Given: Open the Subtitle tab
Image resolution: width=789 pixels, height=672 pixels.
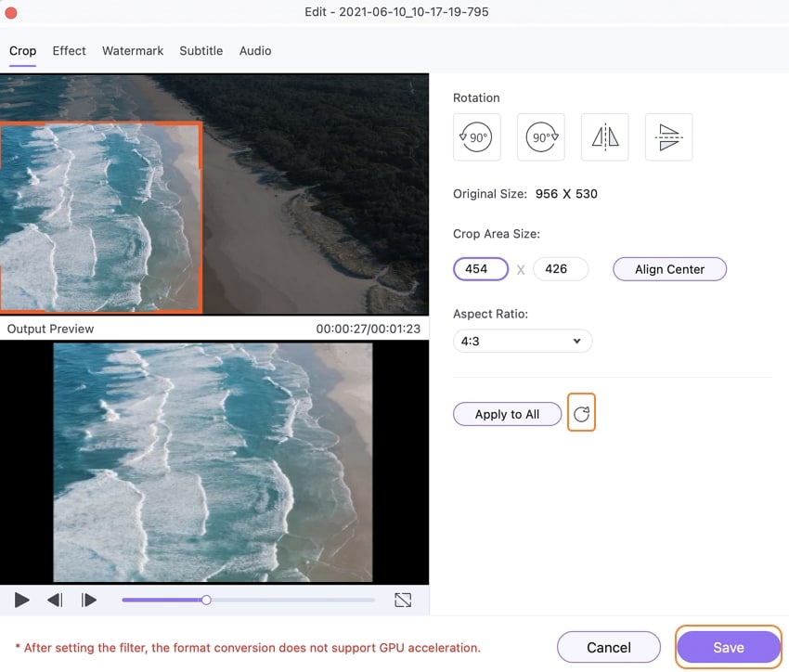Looking at the screenshot, I should click(x=201, y=51).
